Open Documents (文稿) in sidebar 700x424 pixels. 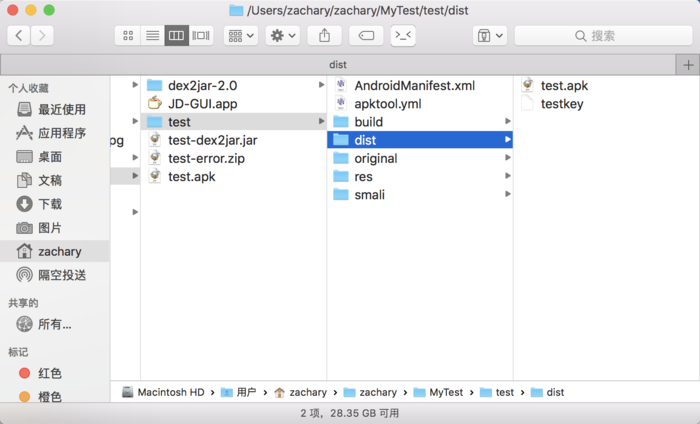click(54, 180)
